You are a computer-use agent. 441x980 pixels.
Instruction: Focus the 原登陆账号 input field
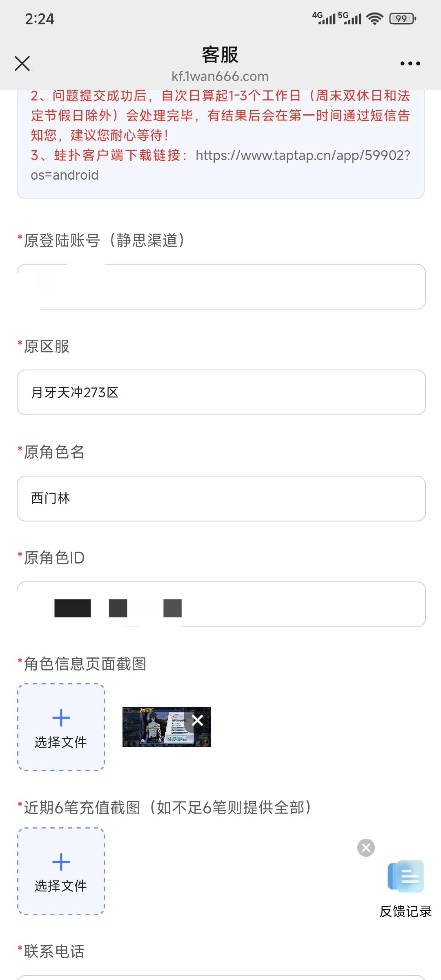tap(221, 287)
